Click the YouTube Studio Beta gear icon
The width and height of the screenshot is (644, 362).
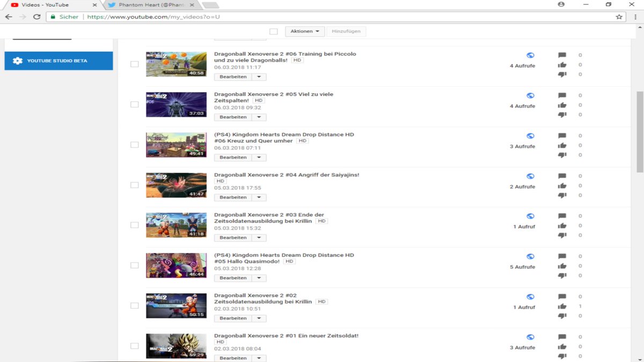point(18,61)
